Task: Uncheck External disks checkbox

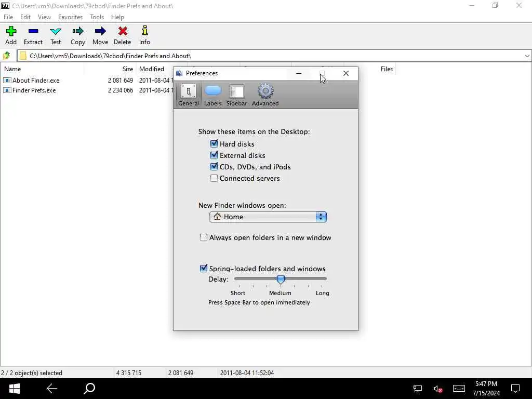Action: 214,155
